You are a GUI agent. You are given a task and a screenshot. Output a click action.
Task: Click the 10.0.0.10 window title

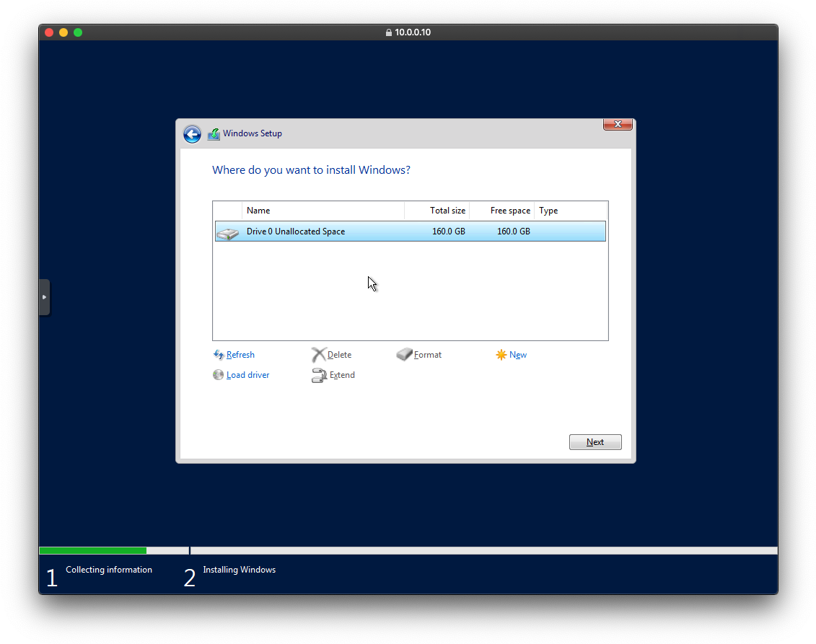pyautogui.click(x=413, y=32)
